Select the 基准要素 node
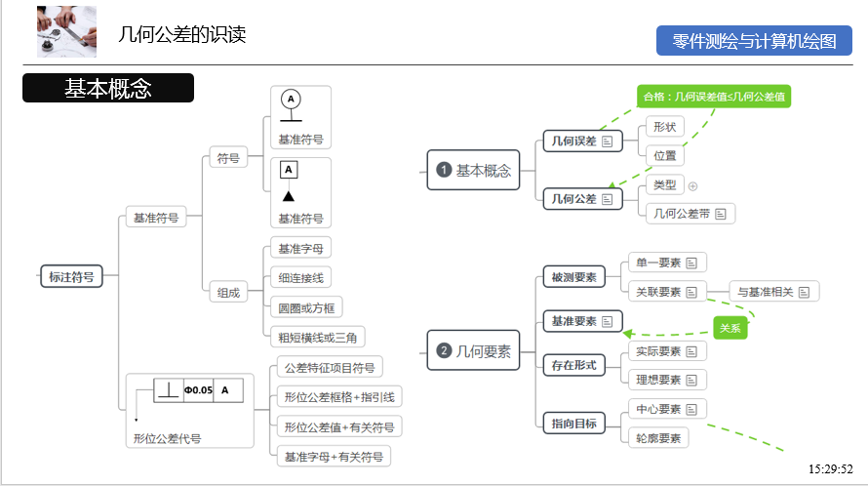868x486 pixels. pos(583,321)
